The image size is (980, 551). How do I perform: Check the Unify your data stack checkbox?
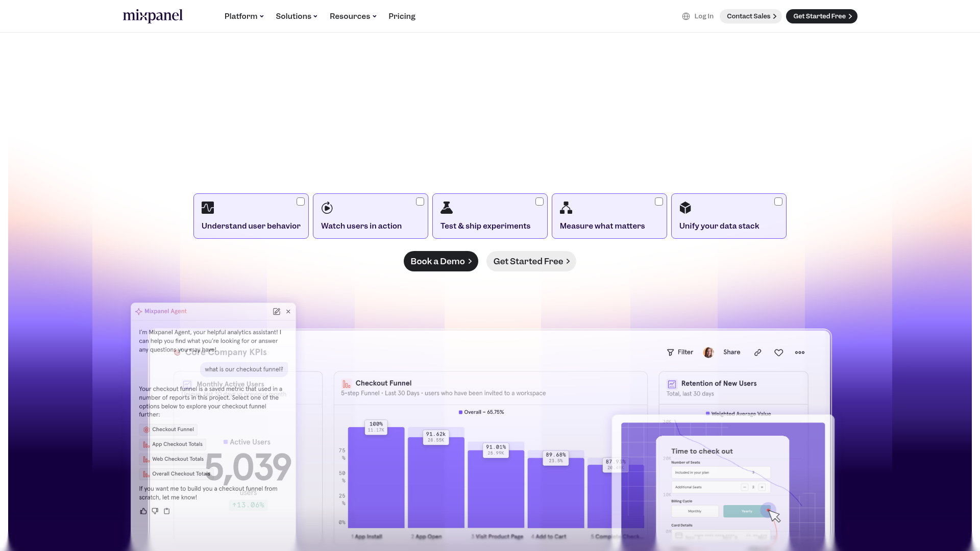(778, 202)
